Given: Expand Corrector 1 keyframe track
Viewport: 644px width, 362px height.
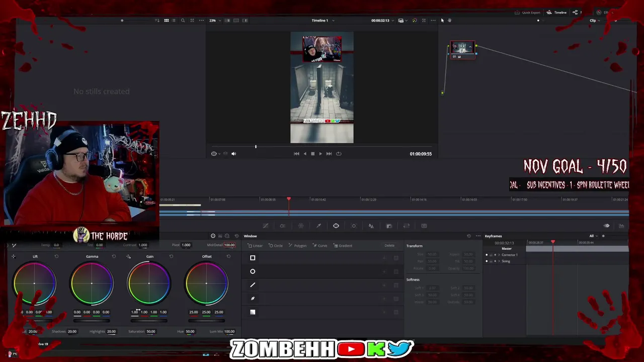Looking at the screenshot, I should point(499,255).
